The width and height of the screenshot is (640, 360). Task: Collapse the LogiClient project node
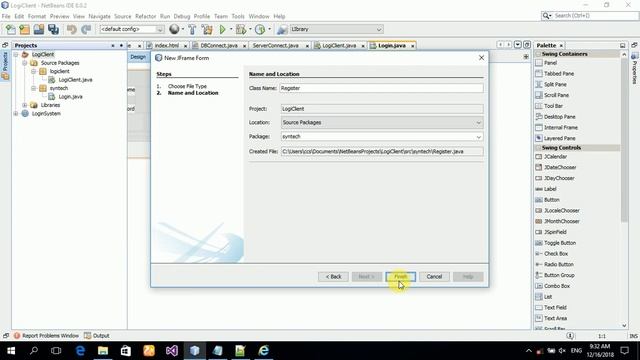coord(16,54)
